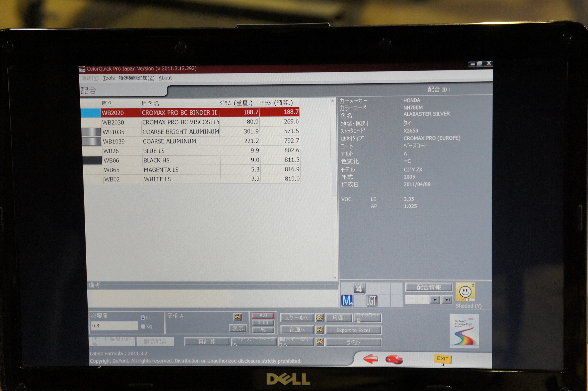The width and height of the screenshot is (588, 391).
Task: Click the スケールへ button
Action: point(297,318)
